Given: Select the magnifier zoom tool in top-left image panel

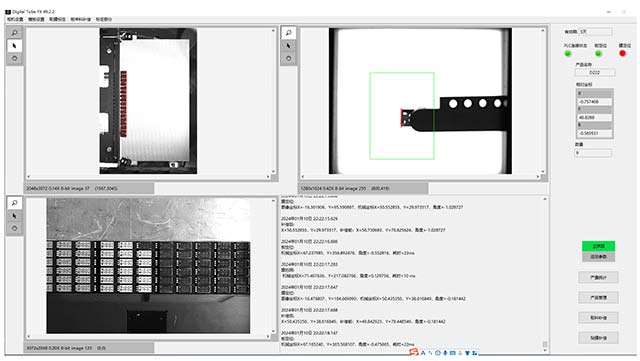Looking at the screenshot, I should point(15,33).
